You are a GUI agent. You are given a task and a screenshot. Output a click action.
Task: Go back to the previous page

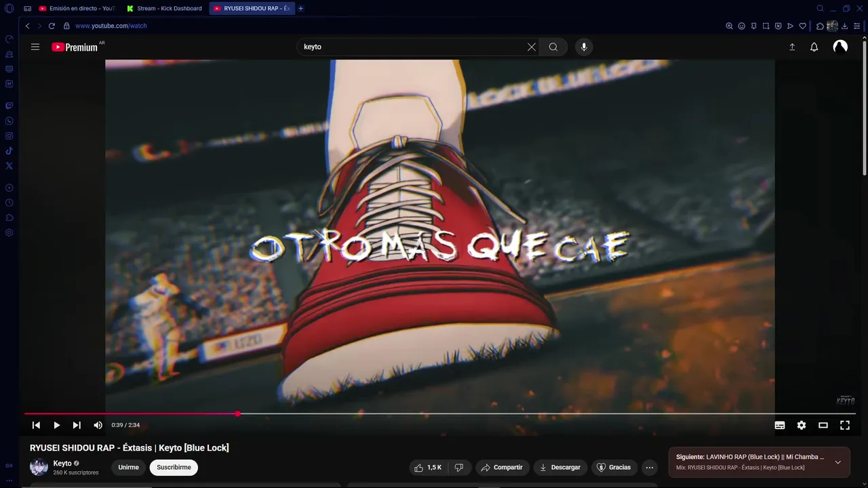(x=27, y=26)
